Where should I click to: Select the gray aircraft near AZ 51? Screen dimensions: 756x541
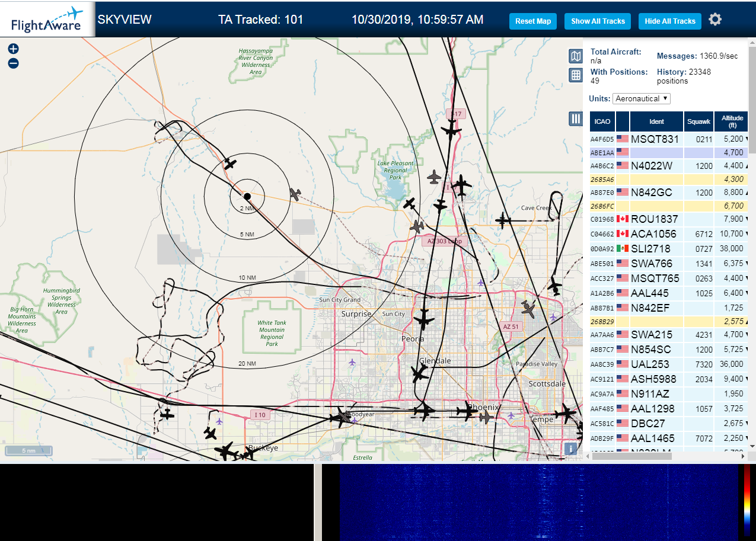click(x=528, y=308)
